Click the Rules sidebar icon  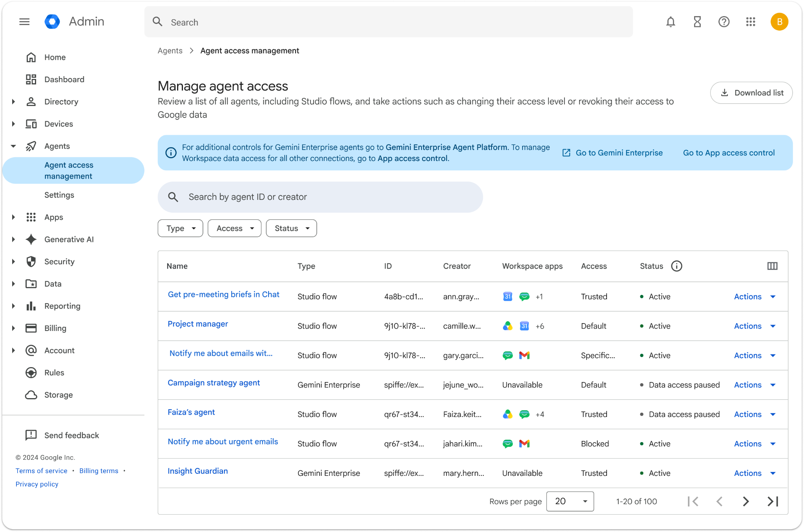pos(31,373)
